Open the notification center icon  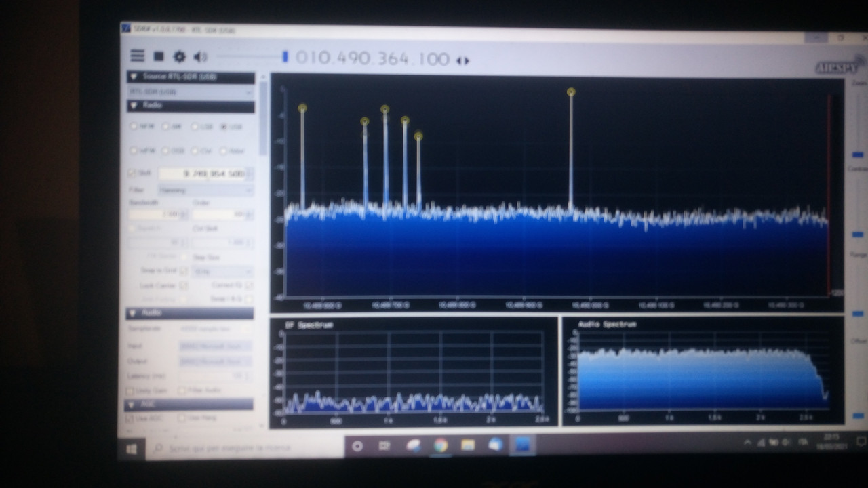click(861, 442)
